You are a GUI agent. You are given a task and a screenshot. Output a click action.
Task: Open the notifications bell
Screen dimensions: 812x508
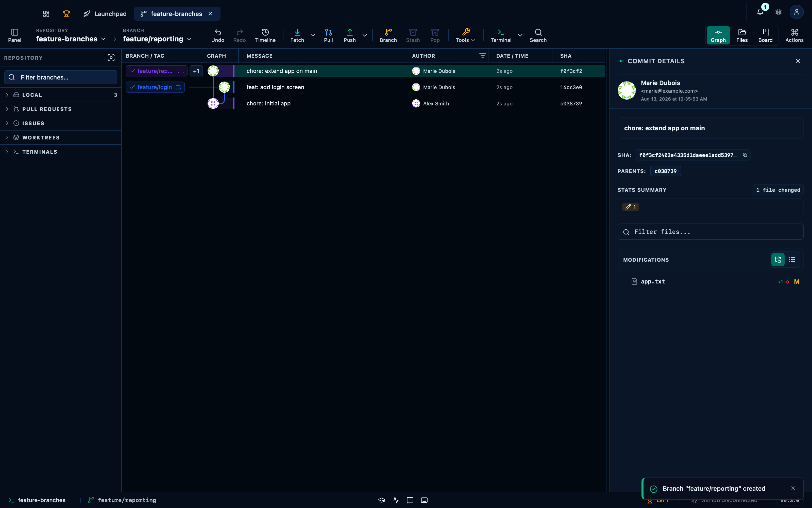tap(760, 12)
